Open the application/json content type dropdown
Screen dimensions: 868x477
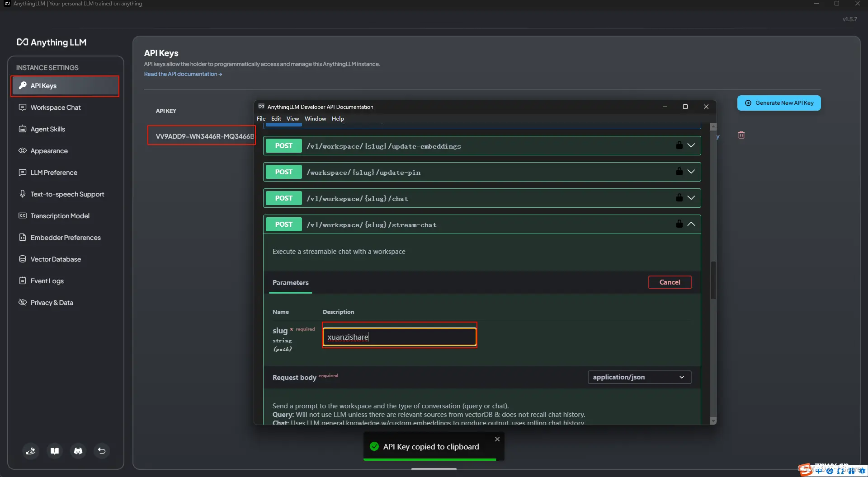[639, 377]
